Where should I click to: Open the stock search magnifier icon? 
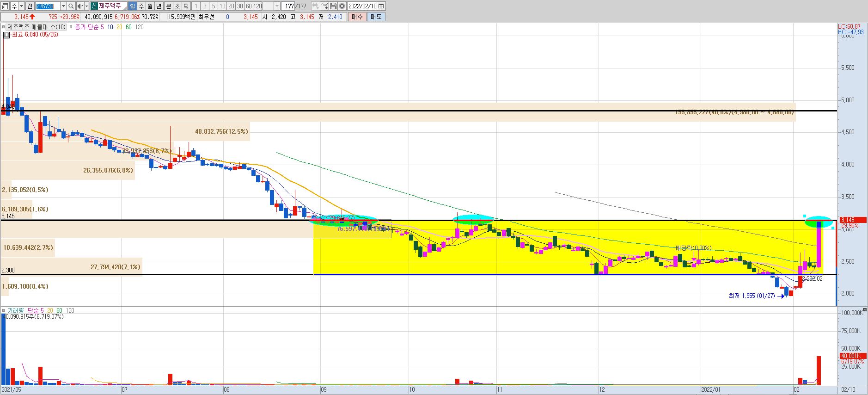pyautogui.click(x=71, y=6)
